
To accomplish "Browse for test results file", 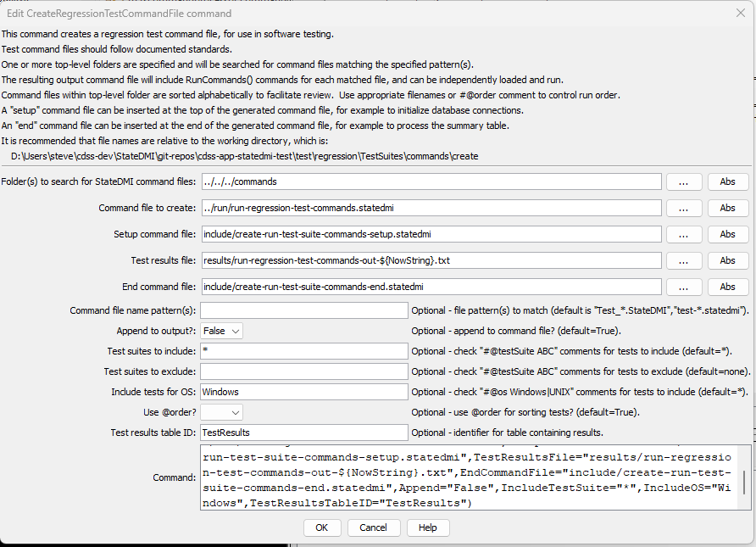I will pyautogui.click(x=684, y=260).
